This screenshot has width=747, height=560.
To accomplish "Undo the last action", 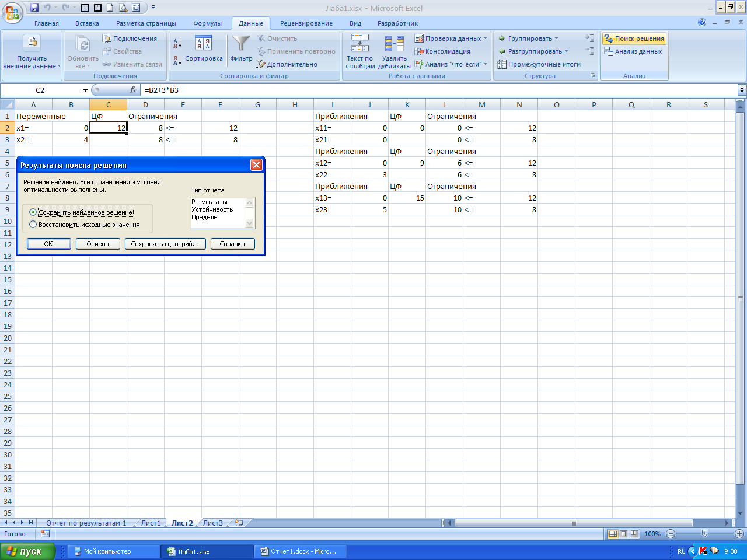I will click(x=47, y=8).
